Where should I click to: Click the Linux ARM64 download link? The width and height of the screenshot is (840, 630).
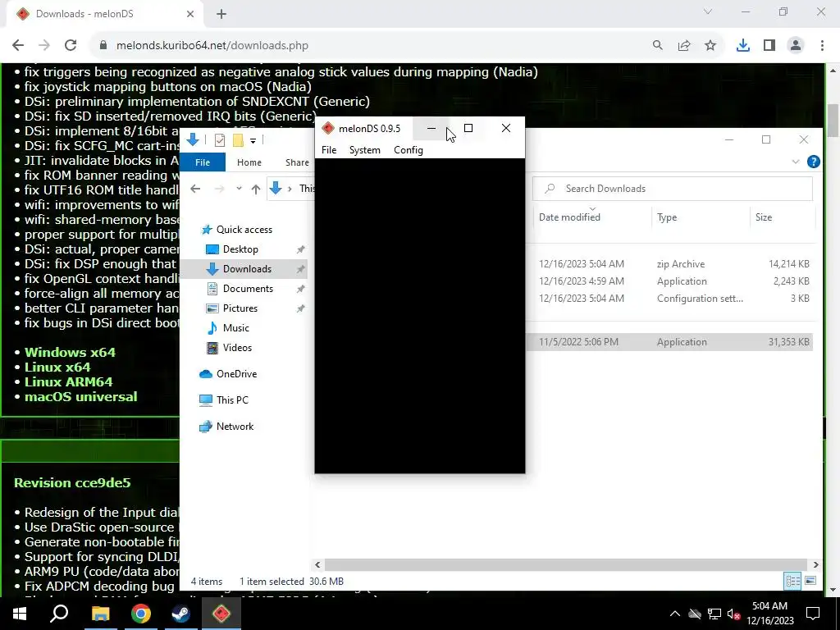click(69, 382)
